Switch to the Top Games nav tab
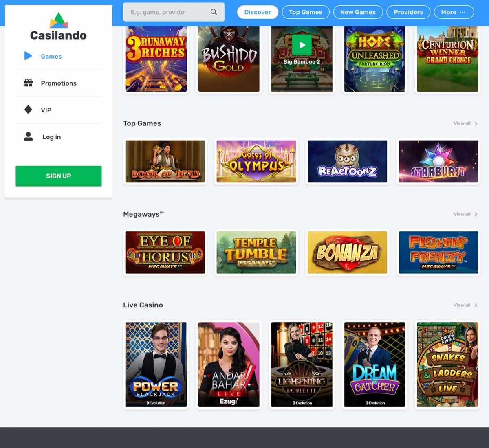Image resolution: width=489 pixels, height=448 pixels. click(x=306, y=12)
